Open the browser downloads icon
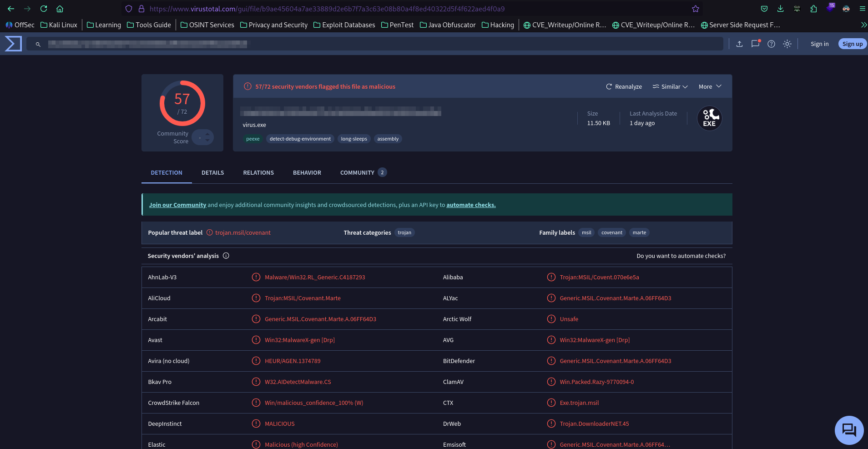 pos(780,9)
